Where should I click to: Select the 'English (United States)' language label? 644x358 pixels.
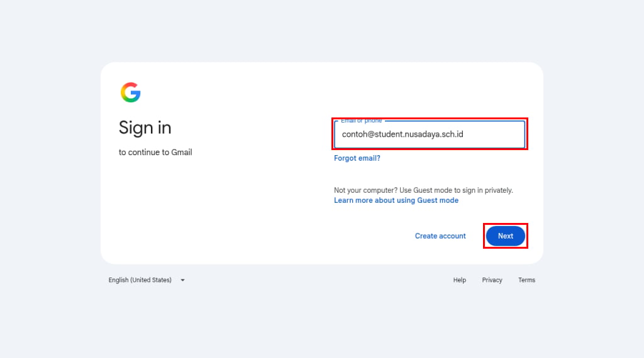[140, 280]
